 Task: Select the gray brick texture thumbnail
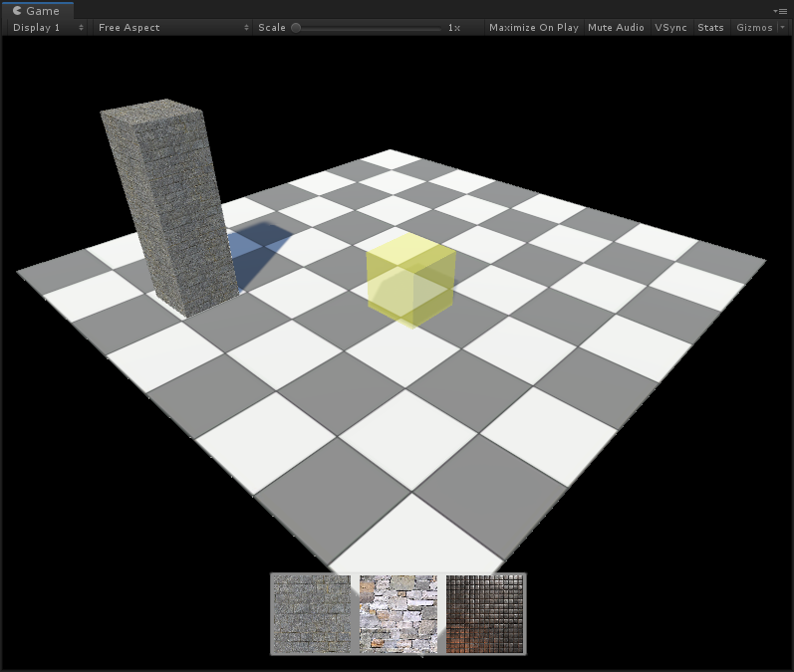(312, 613)
